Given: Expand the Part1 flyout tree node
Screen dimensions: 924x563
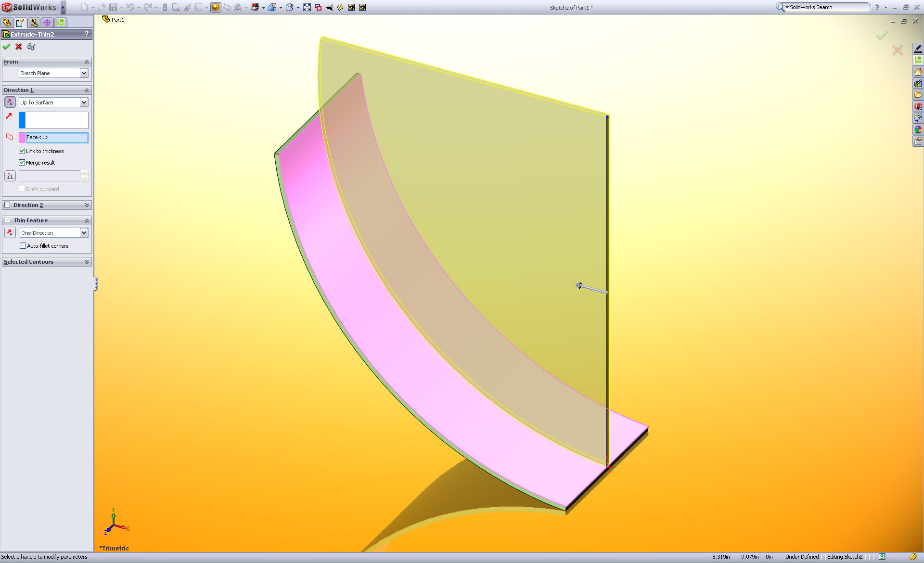Looking at the screenshot, I should pos(97,19).
